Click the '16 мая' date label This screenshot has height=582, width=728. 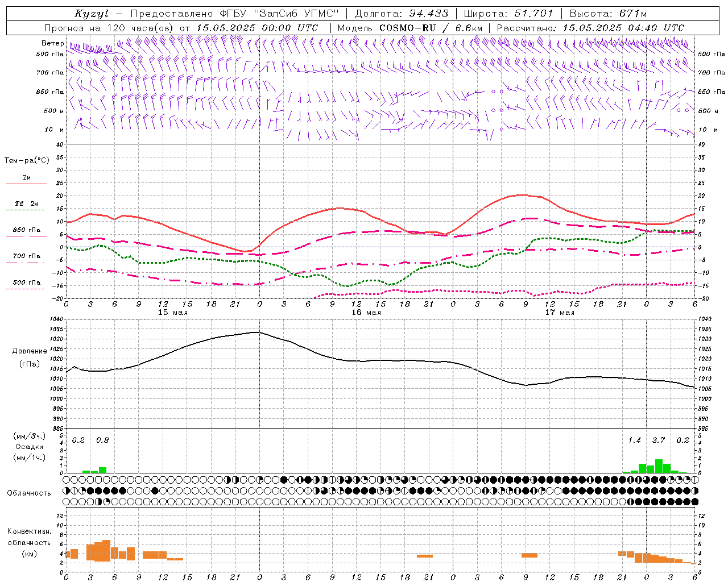(x=366, y=313)
